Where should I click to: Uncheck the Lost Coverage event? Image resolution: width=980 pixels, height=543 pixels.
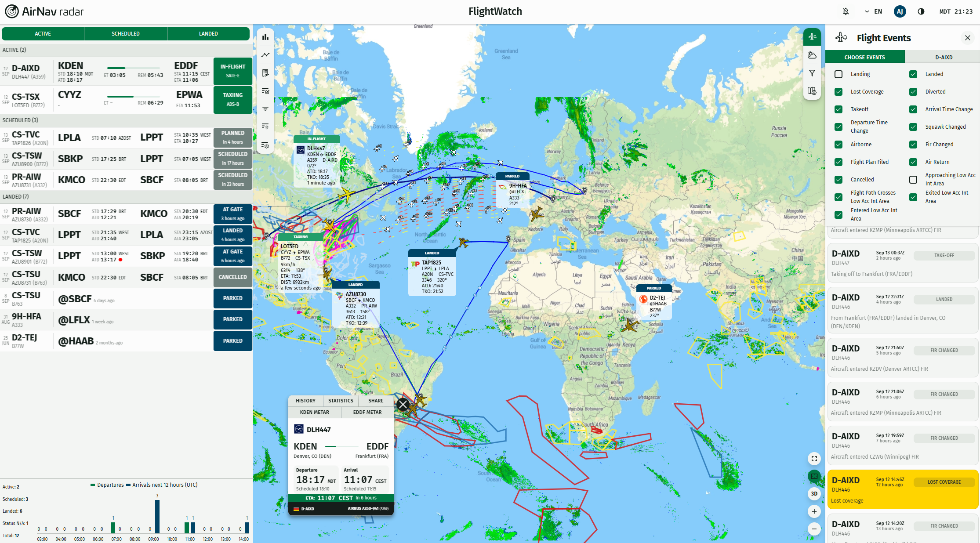(838, 92)
